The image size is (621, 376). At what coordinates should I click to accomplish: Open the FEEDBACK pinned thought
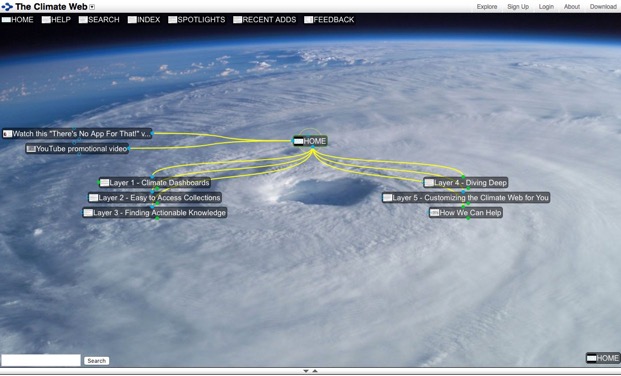click(x=329, y=19)
